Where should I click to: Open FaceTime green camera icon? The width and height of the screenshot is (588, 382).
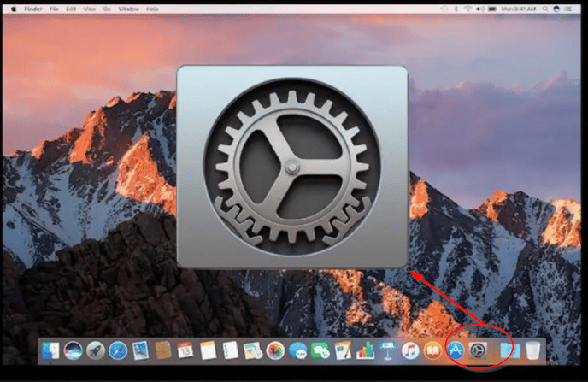[320, 351]
